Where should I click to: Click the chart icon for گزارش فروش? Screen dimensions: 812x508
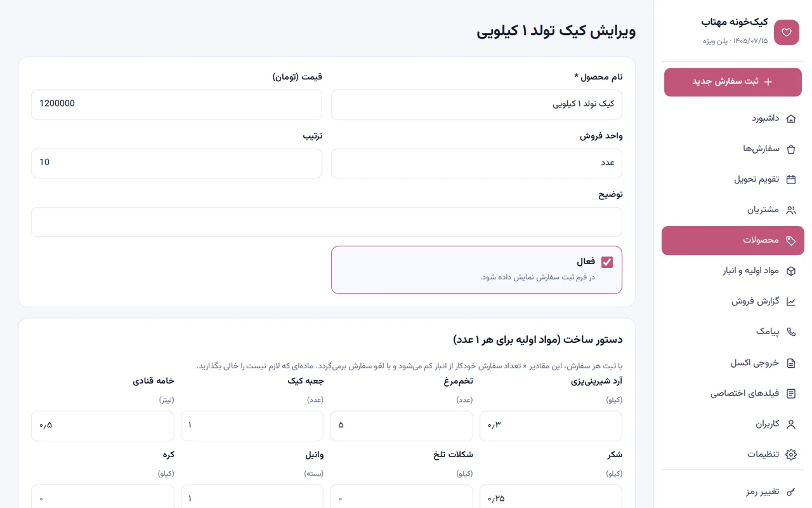click(x=791, y=302)
